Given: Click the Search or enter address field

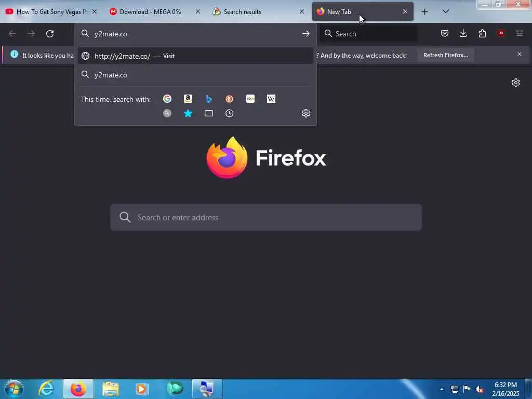Looking at the screenshot, I should tap(266, 218).
